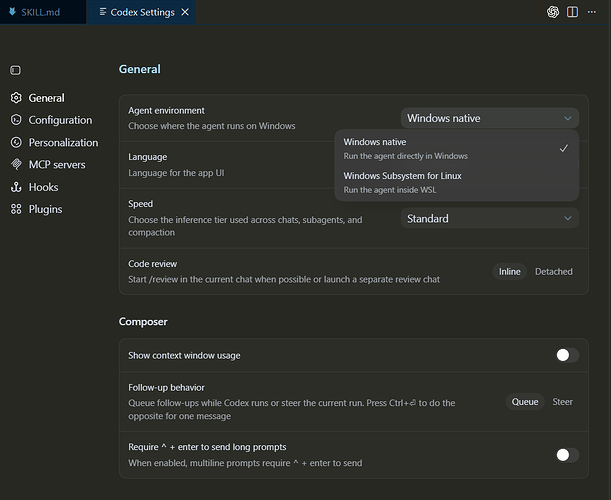Screen dimensions: 611x500
Task: Click the Codex Settings tab document icon
Action: pos(102,12)
